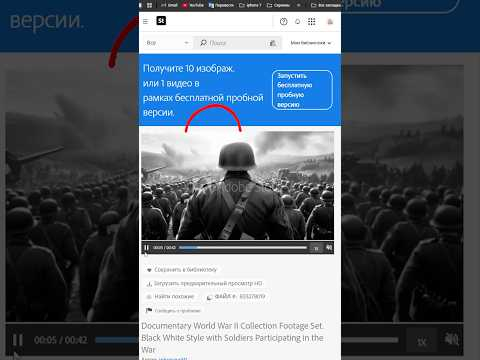Screen dimensions: 480x360
Task: Open the 'Все закладки' bookmarks folder
Action: coord(325,5)
